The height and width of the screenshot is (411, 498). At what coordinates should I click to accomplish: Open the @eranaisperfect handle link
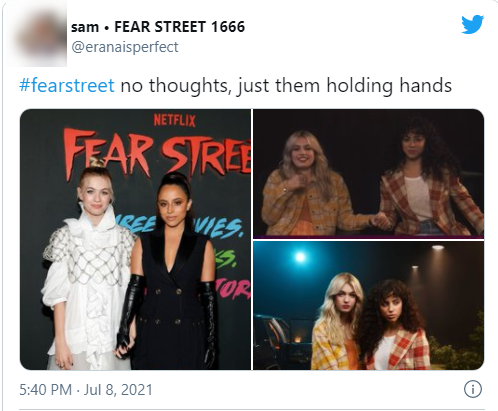click(125, 47)
